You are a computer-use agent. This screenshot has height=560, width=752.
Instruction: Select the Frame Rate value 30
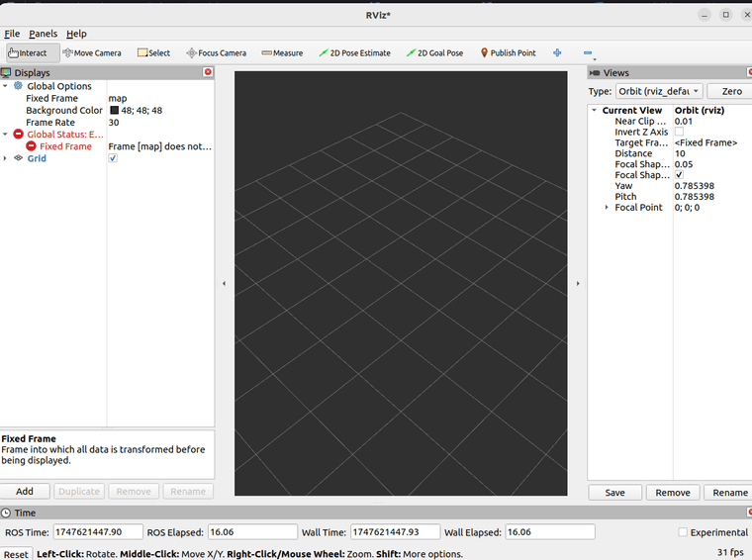coord(114,123)
